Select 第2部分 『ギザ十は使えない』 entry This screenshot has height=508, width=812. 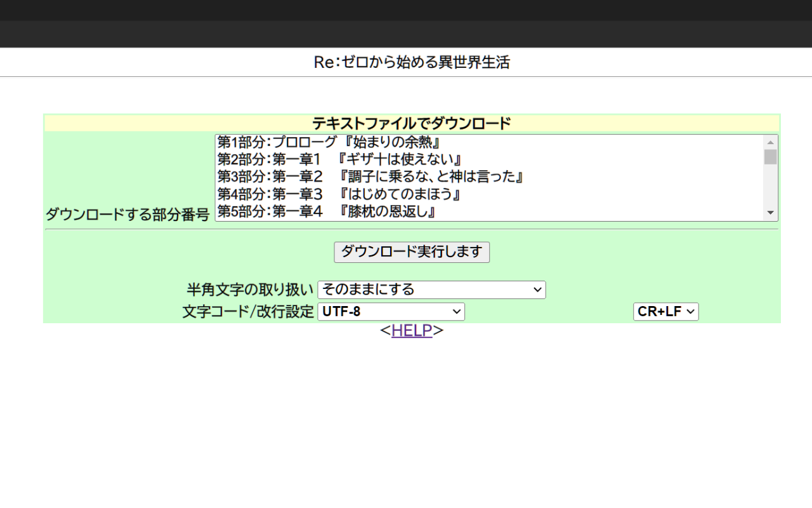click(x=490, y=159)
